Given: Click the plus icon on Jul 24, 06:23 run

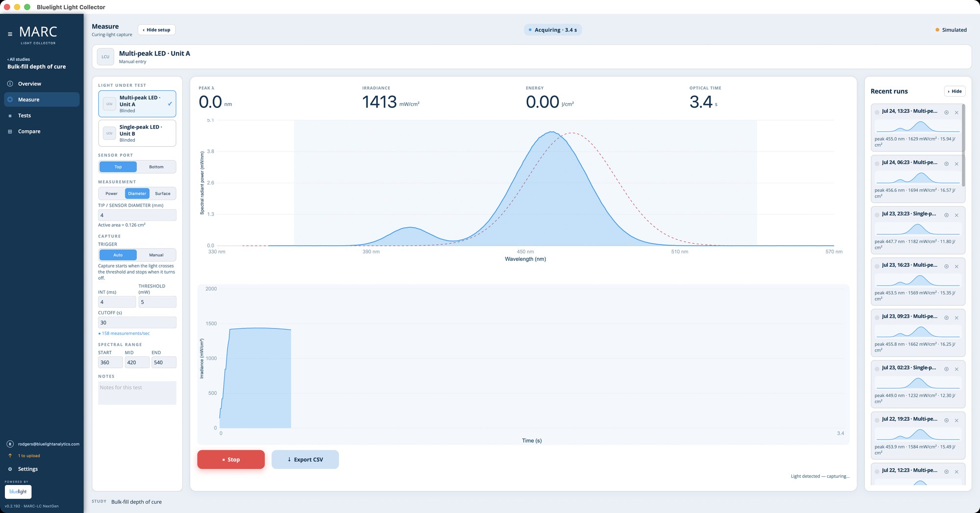Looking at the screenshot, I should pyautogui.click(x=947, y=164).
